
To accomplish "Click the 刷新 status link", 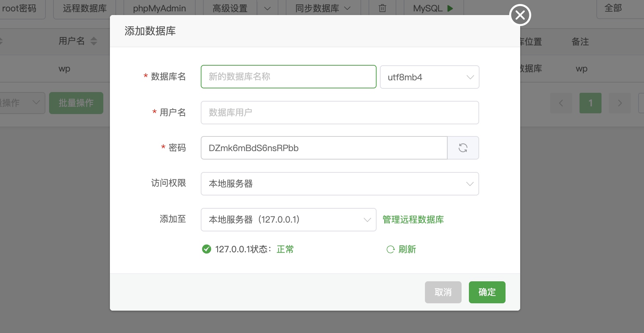I will (407, 249).
